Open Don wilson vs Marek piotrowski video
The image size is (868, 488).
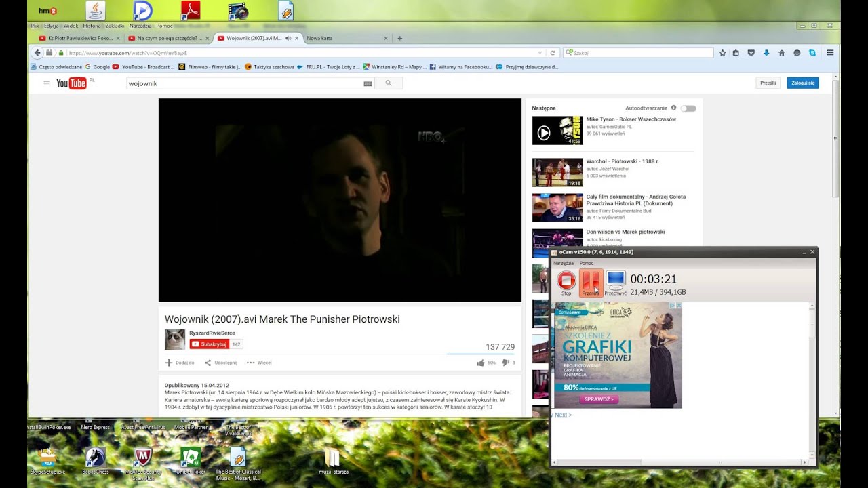pyautogui.click(x=625, y=232)
